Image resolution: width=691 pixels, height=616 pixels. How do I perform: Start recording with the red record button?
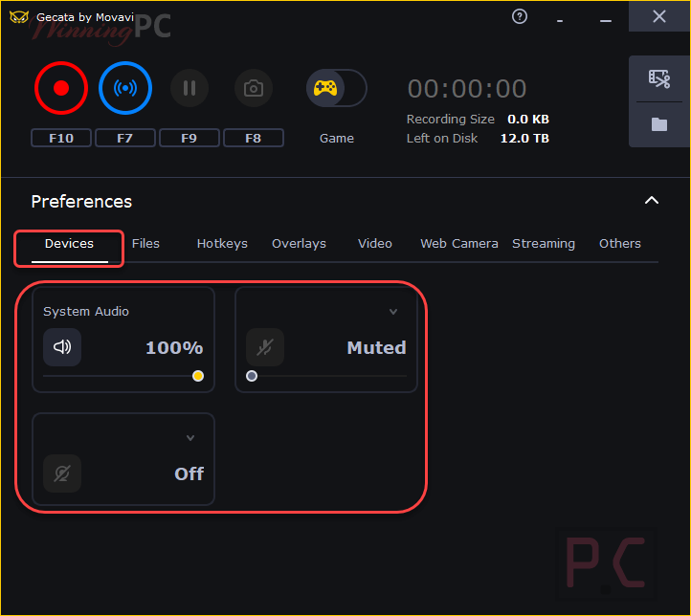61,88
